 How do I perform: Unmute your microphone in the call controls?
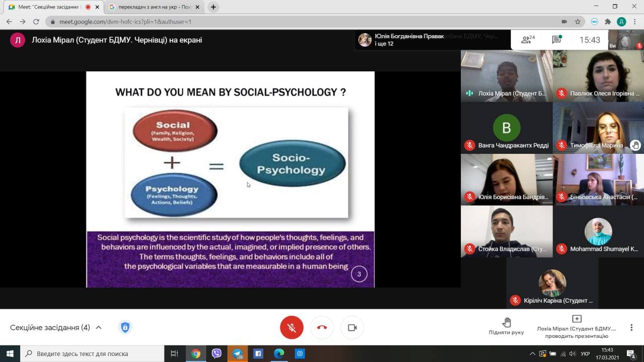(x=292, y=327)
